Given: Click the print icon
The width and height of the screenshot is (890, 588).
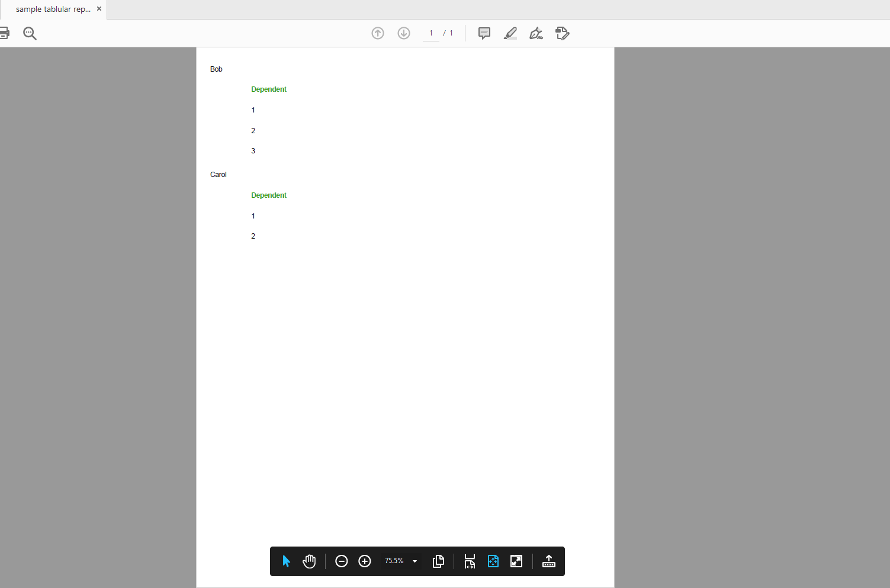Looking at the screenshot, I should [x=4, y=33].
